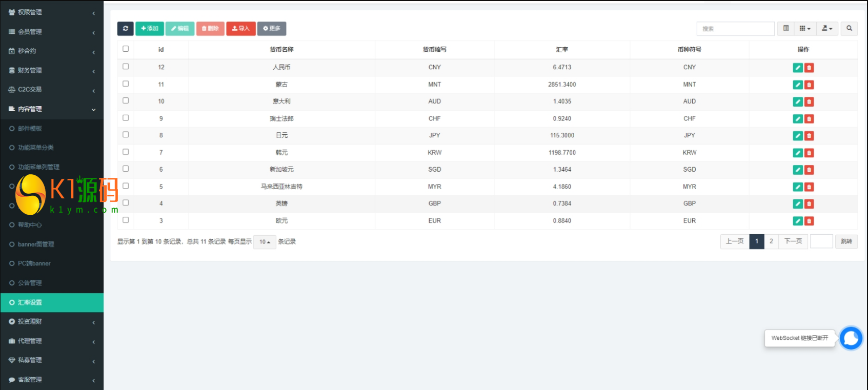The width and height of the screenshot is (868, 390).
Task: Delete the 马来西亚林吉特 row
Action: (x=809, y=187)
